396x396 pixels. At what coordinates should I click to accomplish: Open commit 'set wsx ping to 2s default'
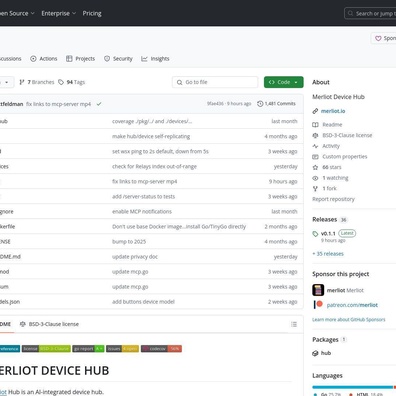pos(160,151)
